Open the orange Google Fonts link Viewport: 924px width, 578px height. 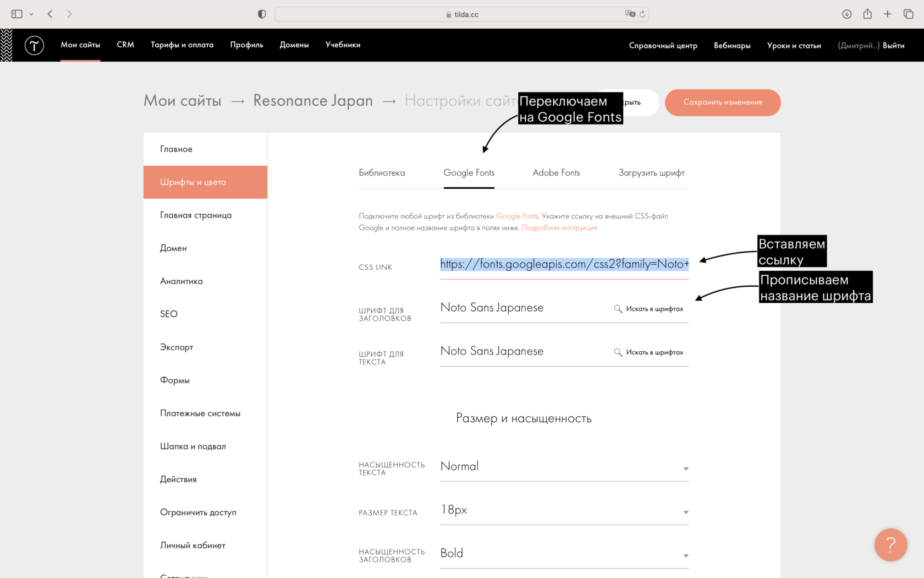click(x=517, y=216)
